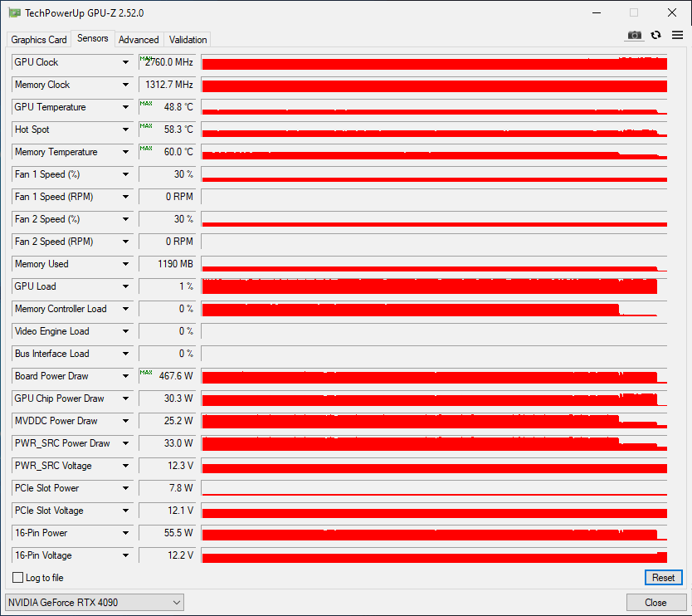The height and width of the screenshot is (616, 692).
Task: Click the 58.3 °C Hot Spot reading
Action: click(x=168, y=130)
